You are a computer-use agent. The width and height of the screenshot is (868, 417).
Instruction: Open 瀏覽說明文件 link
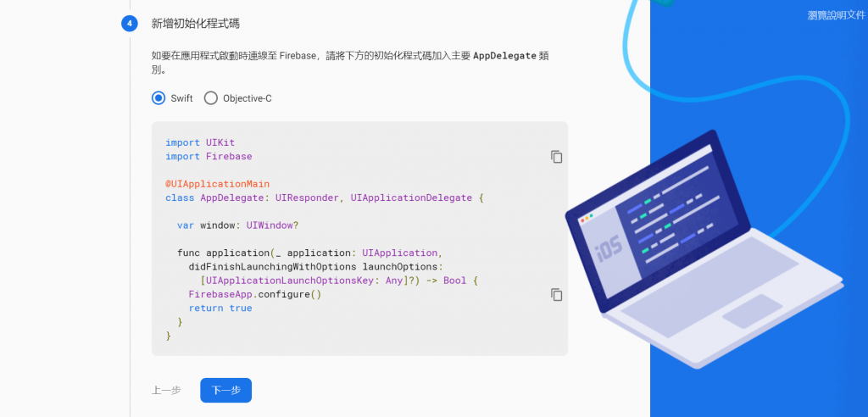pyautogui.click(x=836, y=15)
